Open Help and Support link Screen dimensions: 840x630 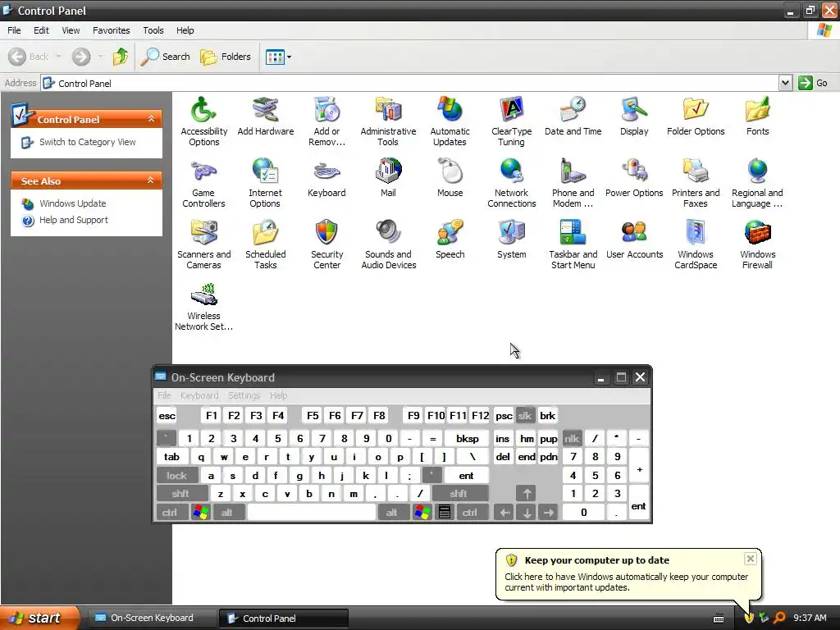tap(74, 220)
